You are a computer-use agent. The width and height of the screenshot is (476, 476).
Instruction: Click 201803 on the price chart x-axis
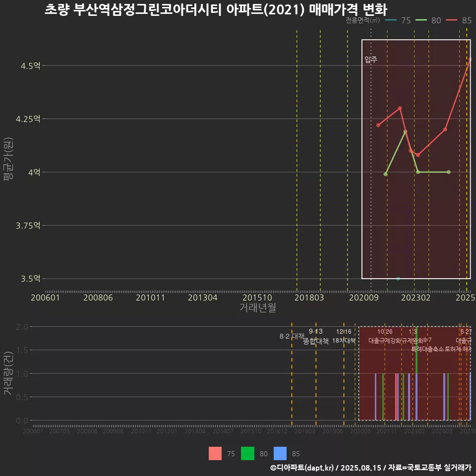pyautogui.click(x=309, y=297)
